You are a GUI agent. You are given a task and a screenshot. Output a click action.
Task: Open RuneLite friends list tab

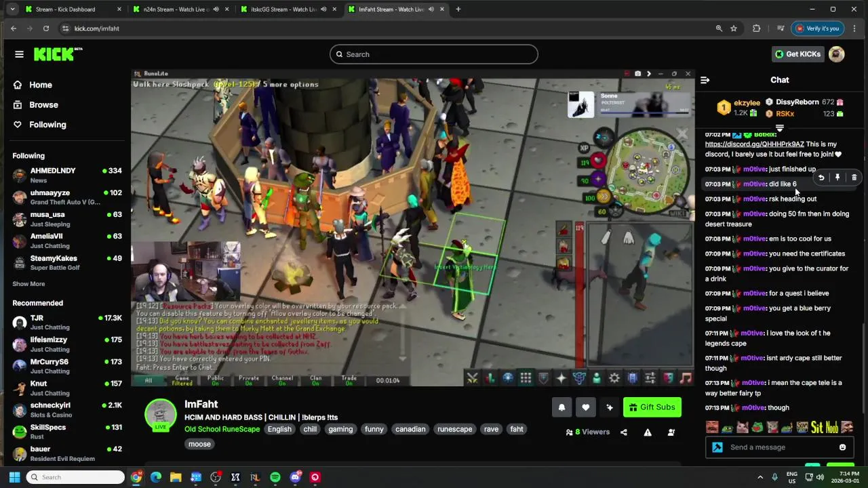point(597,378)
